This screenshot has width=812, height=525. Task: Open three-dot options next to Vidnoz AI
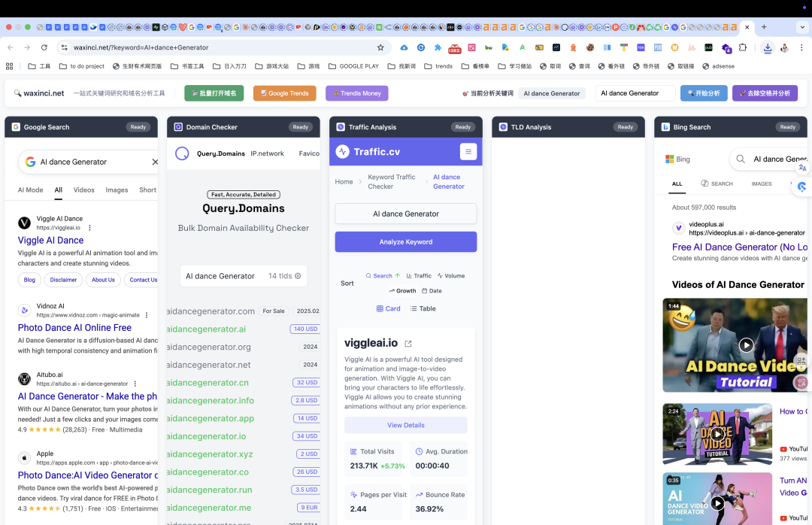147,315
